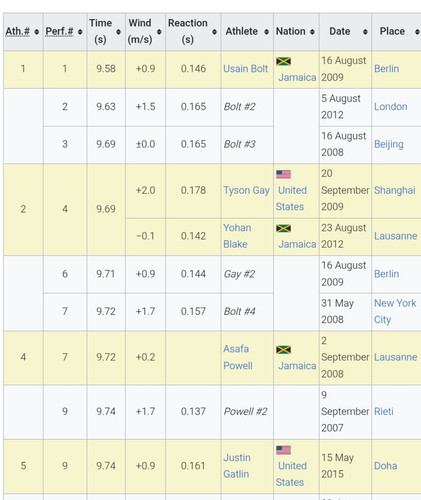Sort by Time (s) column arrows

point(119,32)
